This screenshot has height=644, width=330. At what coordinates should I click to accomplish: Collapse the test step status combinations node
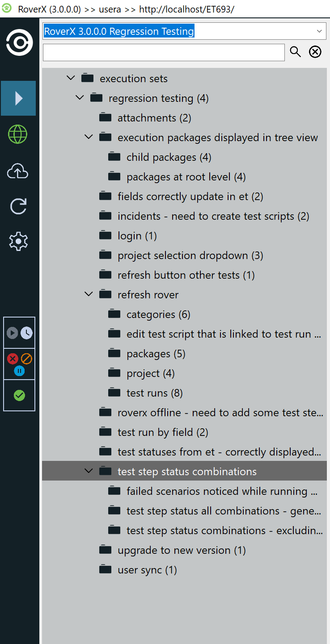coord(89,471)
